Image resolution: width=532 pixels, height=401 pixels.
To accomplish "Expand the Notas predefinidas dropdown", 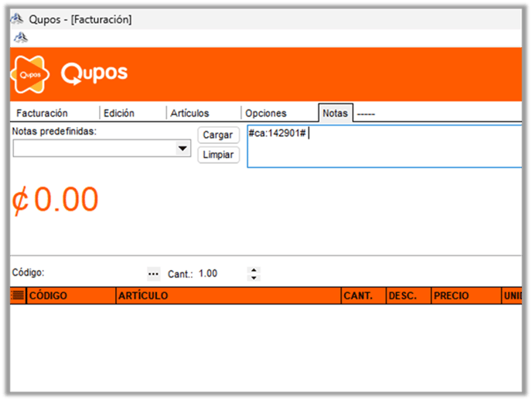I will click(x=182, y=149).
